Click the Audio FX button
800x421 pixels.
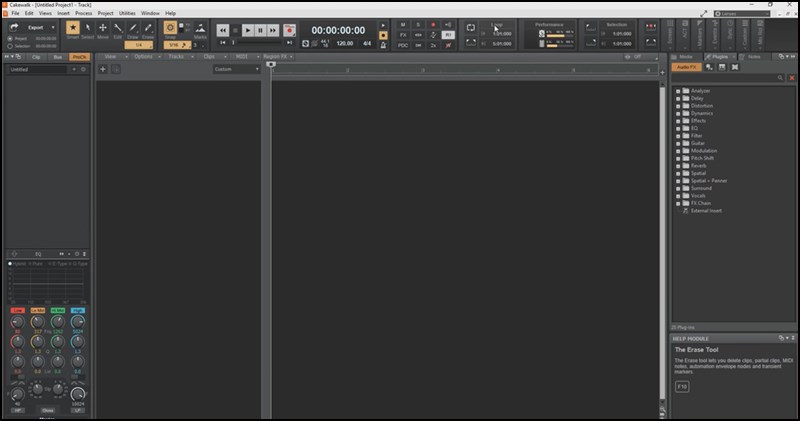(x=686, y=67)
